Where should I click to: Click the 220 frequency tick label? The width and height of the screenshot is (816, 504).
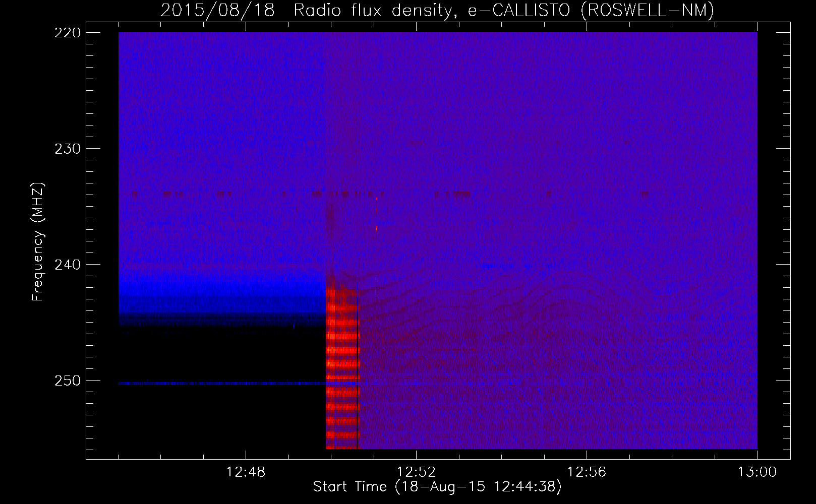pyautogui.click(x=67, y=33)
